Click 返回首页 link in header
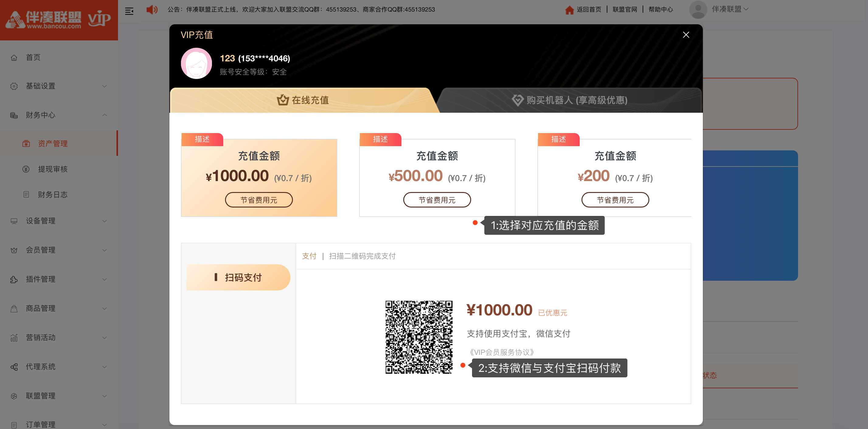 [589, 9]
